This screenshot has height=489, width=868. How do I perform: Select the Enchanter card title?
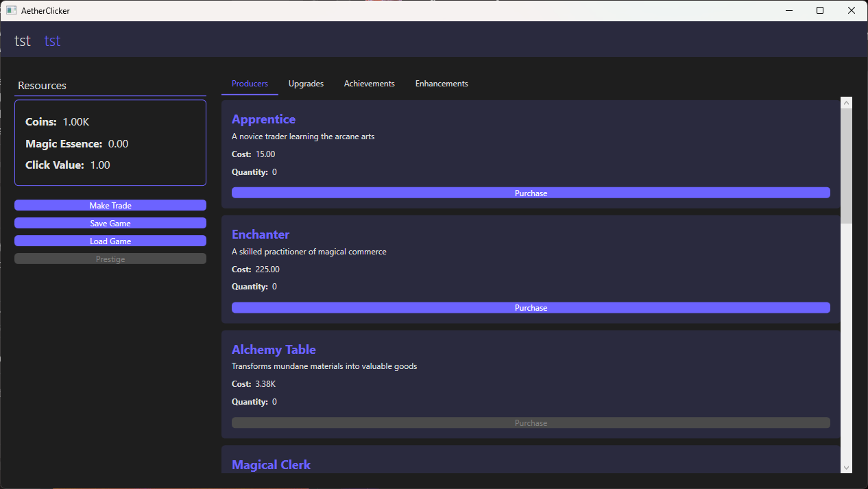pyautogui.click(x=261, y=235)
